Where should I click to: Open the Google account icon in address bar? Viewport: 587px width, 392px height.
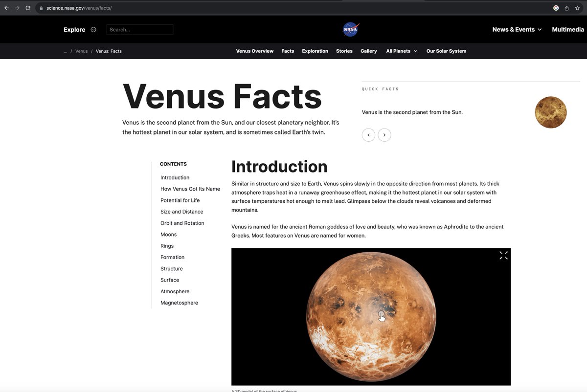556,8
